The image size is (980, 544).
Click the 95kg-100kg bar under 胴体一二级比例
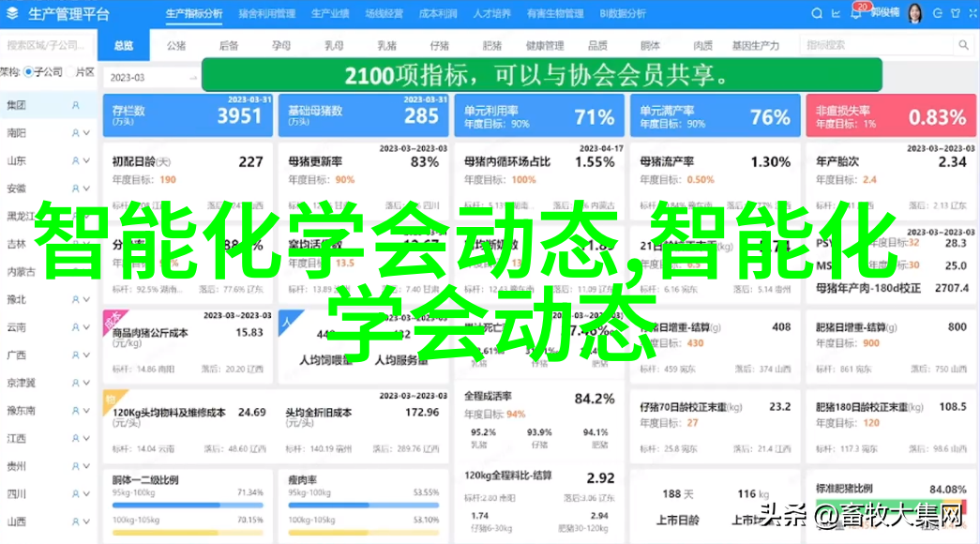pos(188,505)
